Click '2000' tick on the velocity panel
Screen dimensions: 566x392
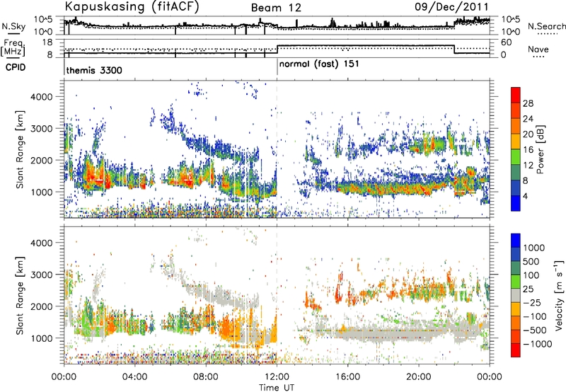42,306
